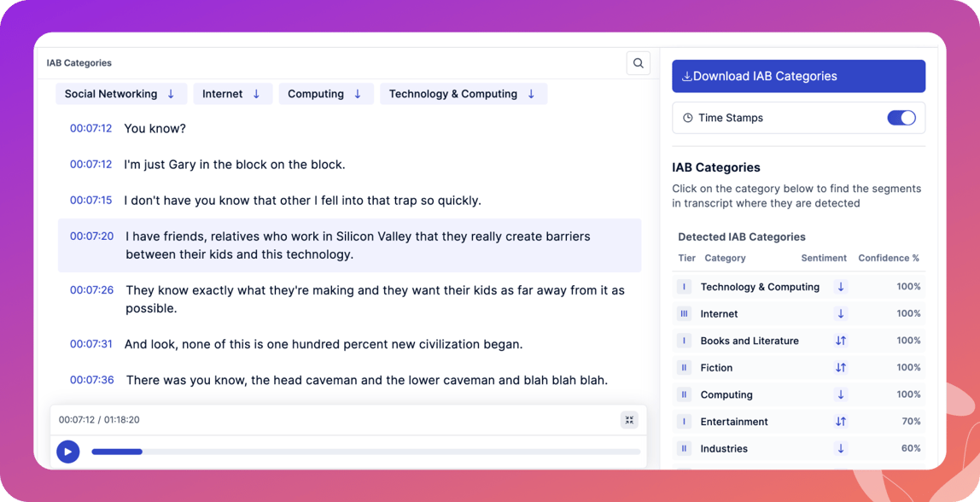Viewport: 980px width, 502px height.
Task: Select the Industries category row
Action: click(799, 447)
